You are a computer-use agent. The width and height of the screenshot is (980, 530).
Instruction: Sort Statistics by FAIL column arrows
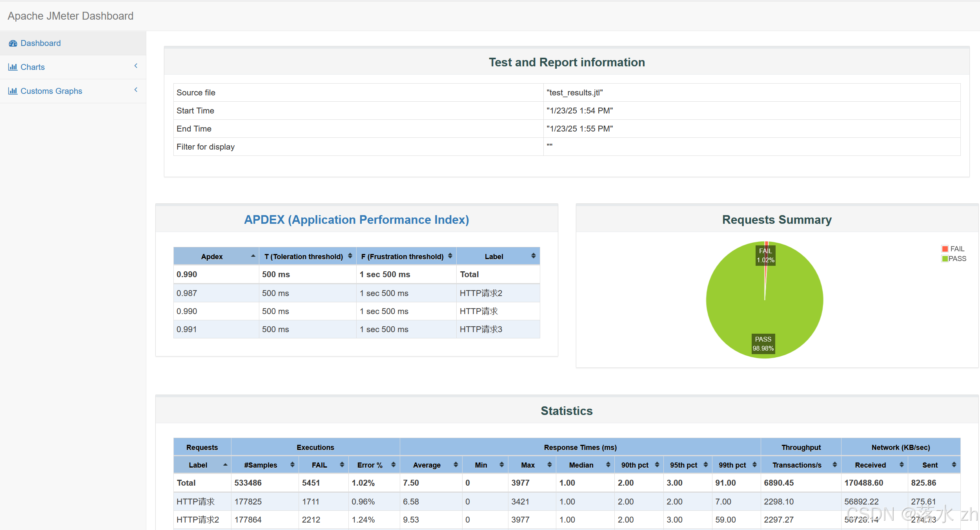[x=342, y=465]
